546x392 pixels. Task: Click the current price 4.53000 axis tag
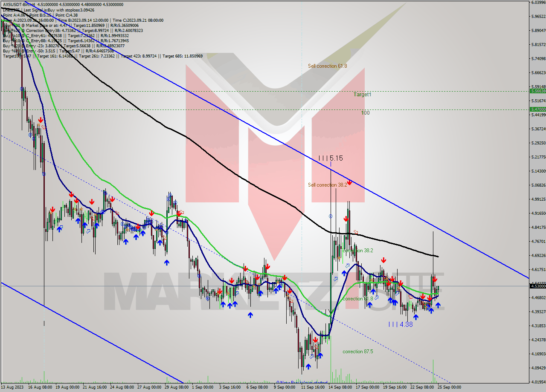point(537,286)
